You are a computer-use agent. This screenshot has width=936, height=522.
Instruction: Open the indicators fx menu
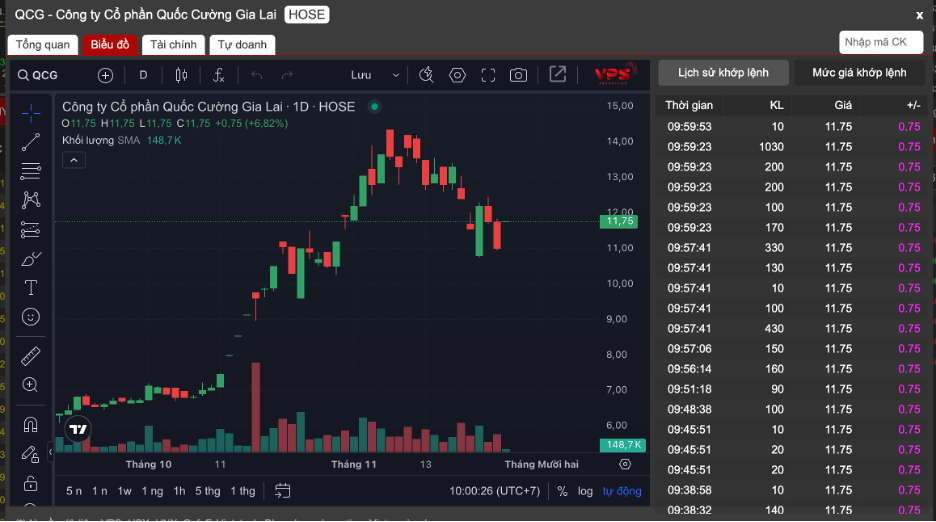coord(218,75)
